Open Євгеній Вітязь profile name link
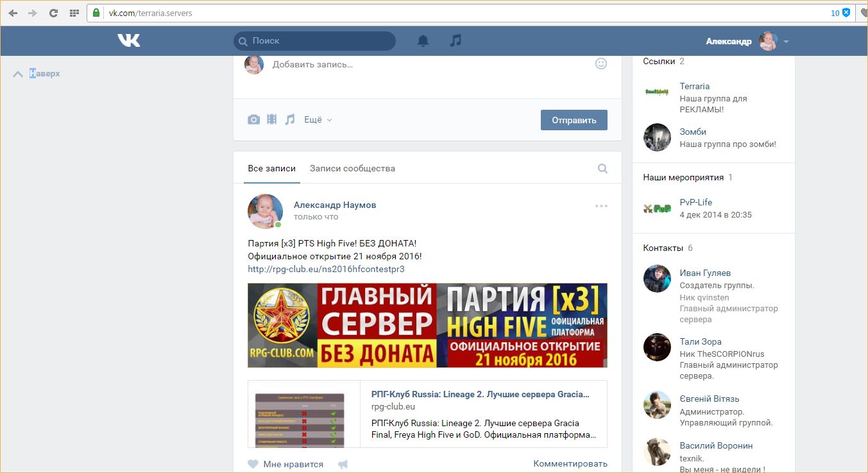The image size is (868, 473). point(710,399)
